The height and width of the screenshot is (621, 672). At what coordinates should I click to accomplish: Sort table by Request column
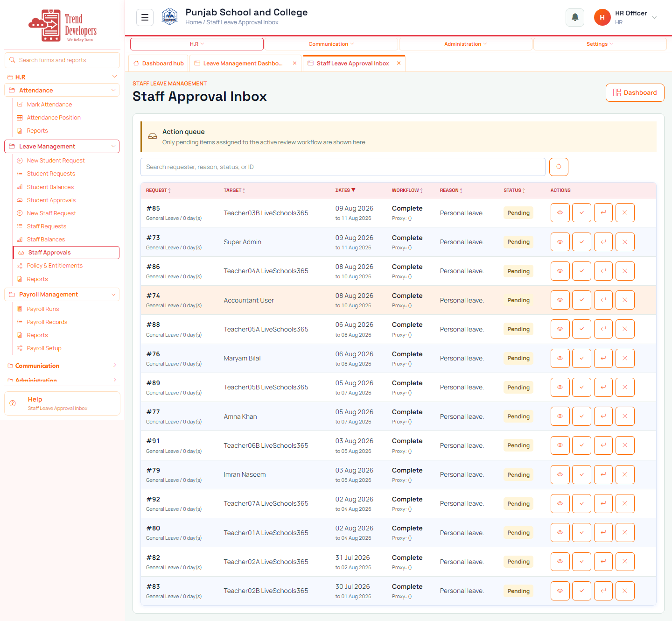[x=159, y=191]
